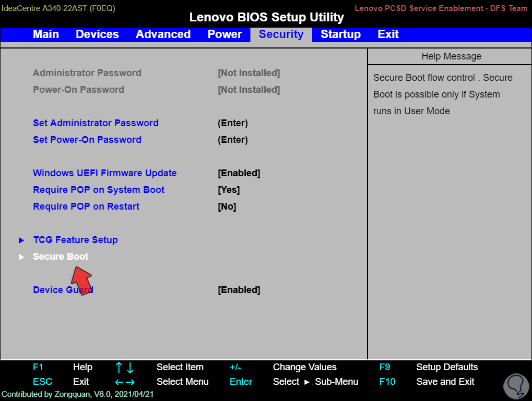
Task: Click the down arrow Select Item icon
Action: pyautogui.click(x=130, y=368)
